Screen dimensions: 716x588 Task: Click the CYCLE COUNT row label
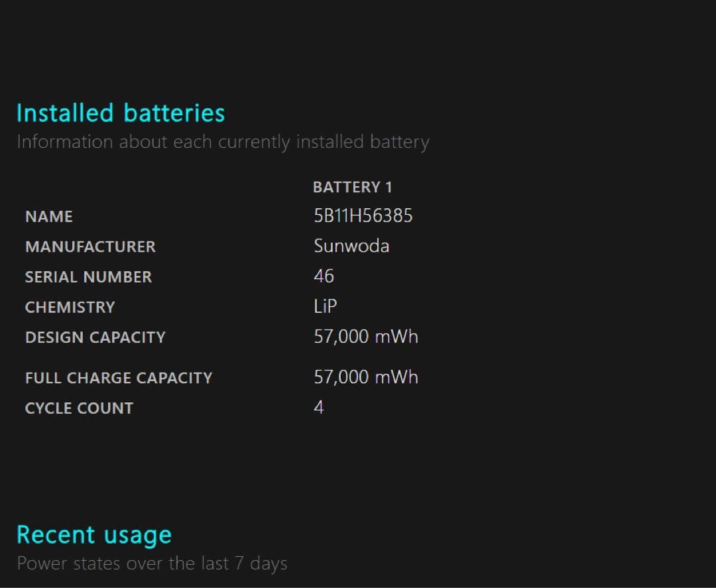point(79,408)
